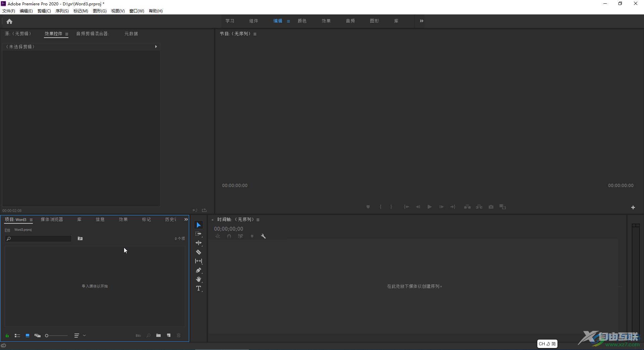The image size is (644, 350).
Task: Step back one frame
Action: (418, 207)
